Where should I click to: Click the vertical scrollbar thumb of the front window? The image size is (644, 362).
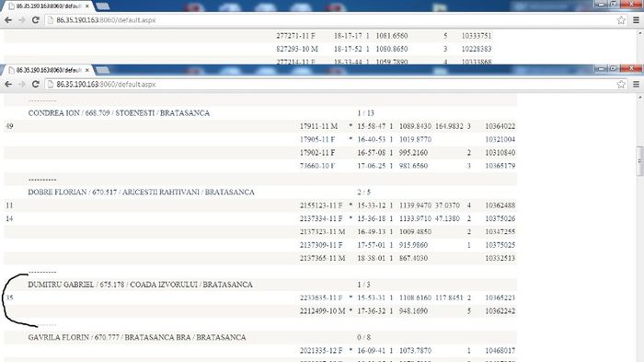(640, 161)
